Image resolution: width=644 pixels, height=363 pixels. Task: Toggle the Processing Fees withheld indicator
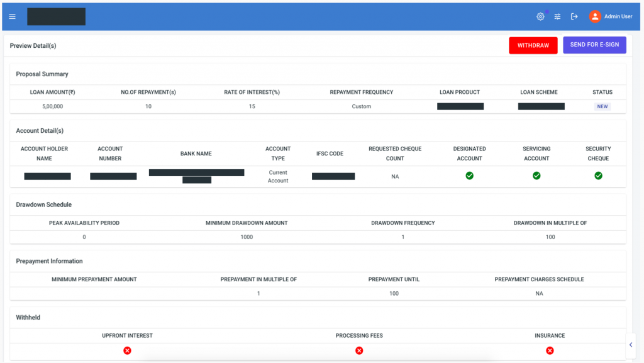pos(359,350)
